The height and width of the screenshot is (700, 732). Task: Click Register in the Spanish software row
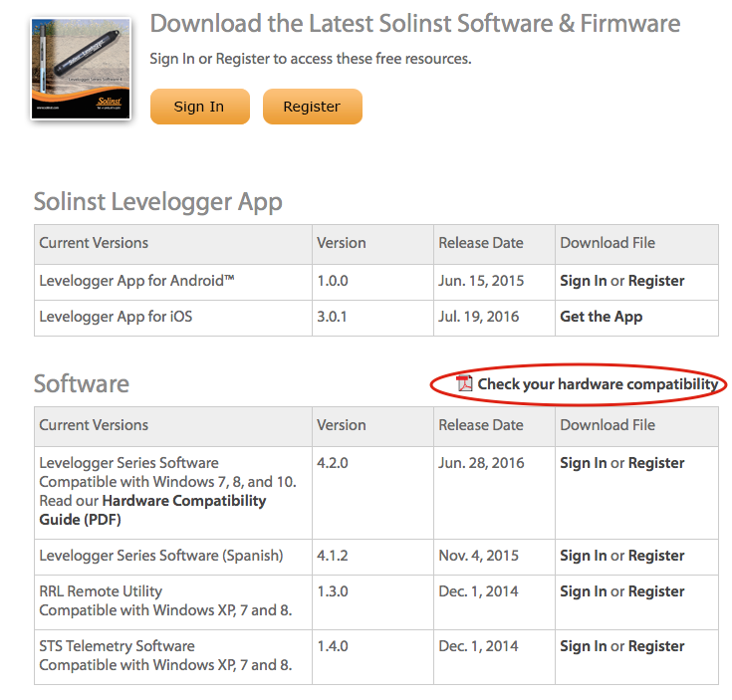(x=656, y=556)
